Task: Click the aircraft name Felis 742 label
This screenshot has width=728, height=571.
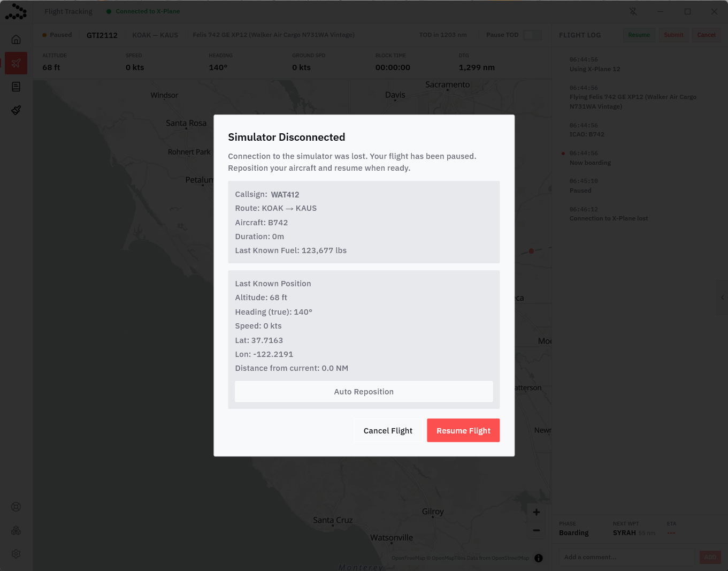Action: point(273,35)
